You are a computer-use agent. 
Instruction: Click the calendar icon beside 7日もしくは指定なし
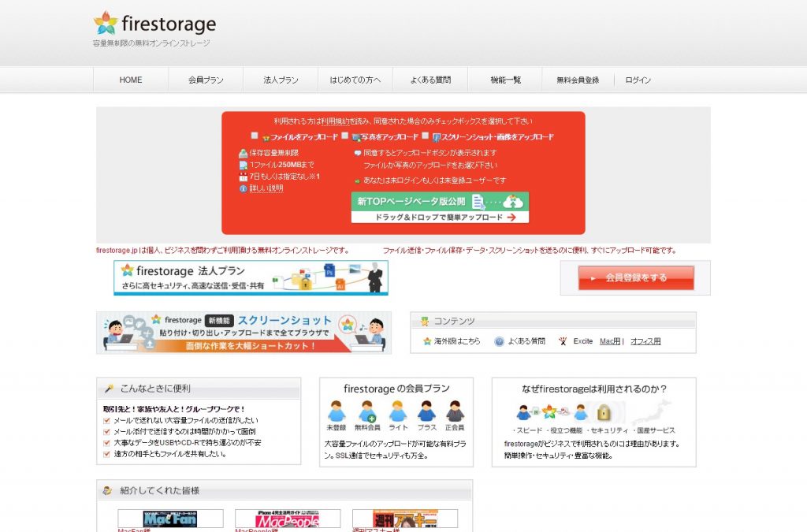click(243, 176)
